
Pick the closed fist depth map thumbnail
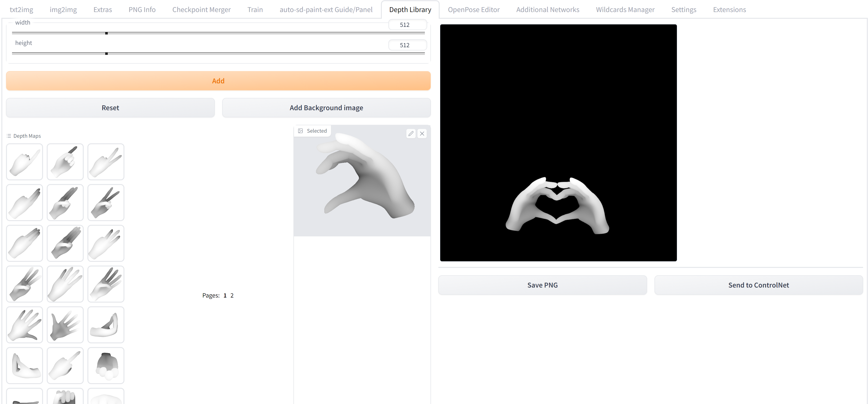tap(106, 366)
